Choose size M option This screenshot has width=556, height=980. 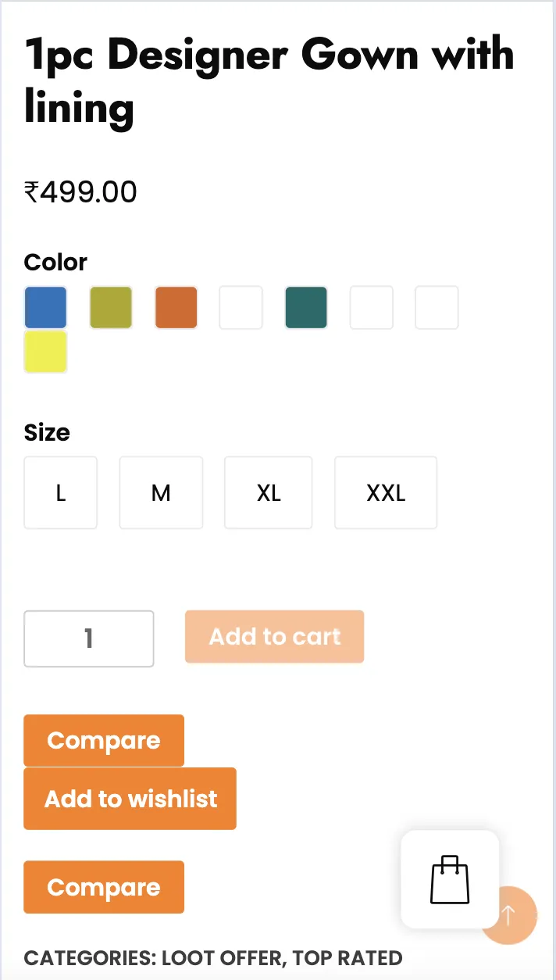click(x=161, y=493)
